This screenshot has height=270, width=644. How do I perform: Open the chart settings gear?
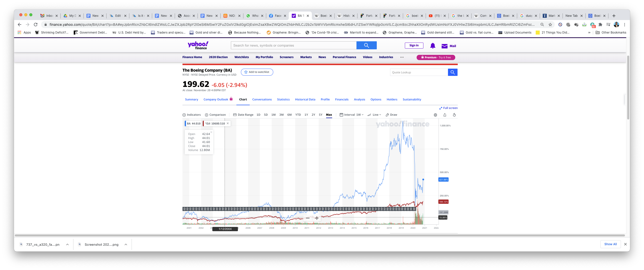coord(435,115)
